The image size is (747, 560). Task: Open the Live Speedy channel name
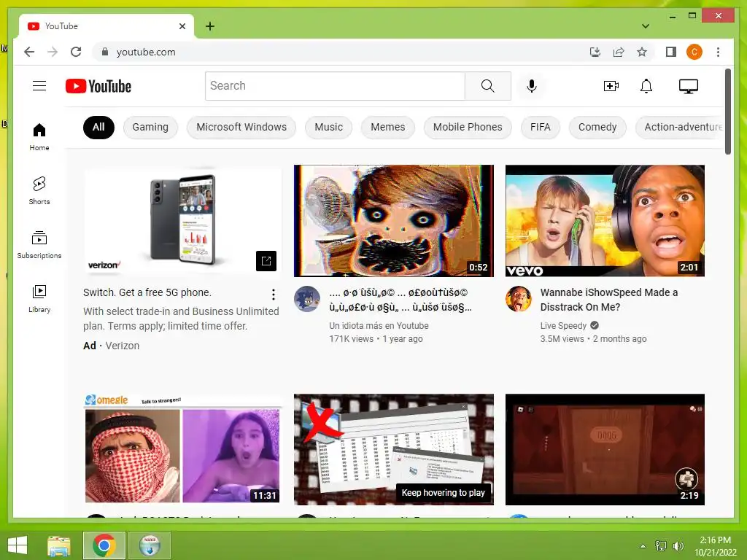pyautogui.click(x=563, y=326)
